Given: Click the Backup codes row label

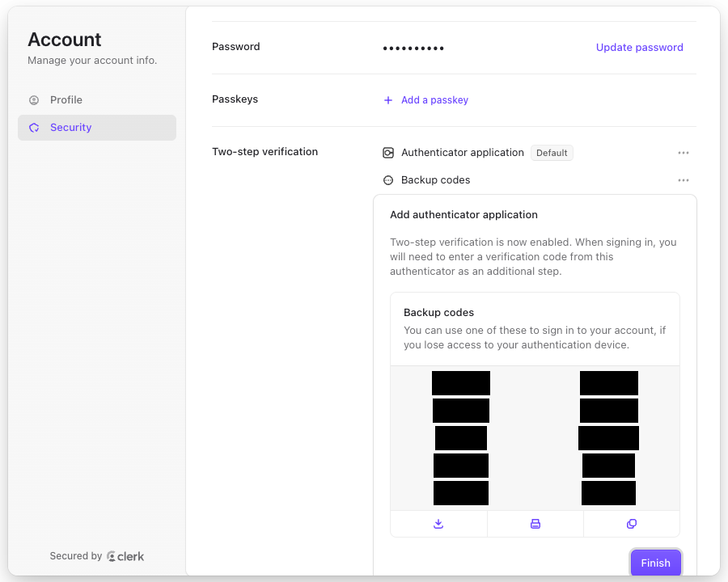Looking at the screenshot, I should click(x=435, y=180).
